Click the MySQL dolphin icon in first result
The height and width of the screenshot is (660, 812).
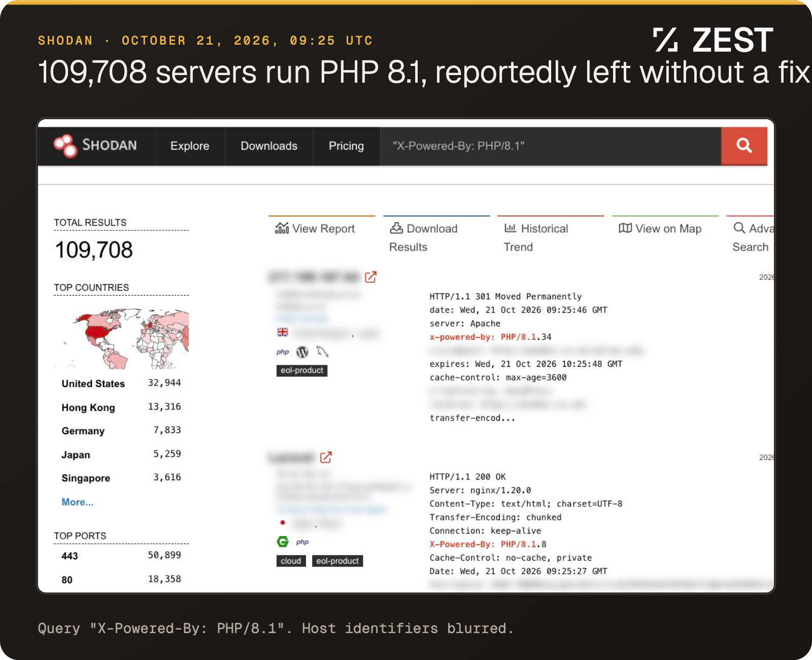[x=323, y=352]
